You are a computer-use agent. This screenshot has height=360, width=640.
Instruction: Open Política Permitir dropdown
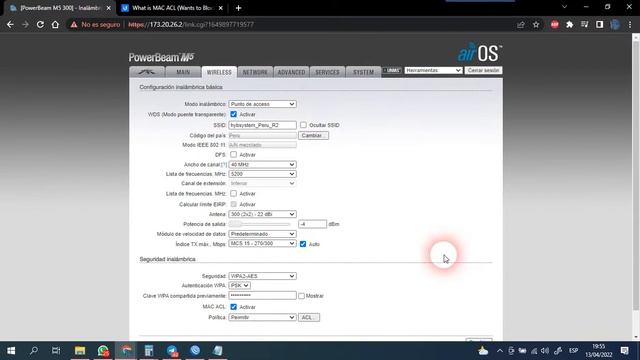(262, 317)
